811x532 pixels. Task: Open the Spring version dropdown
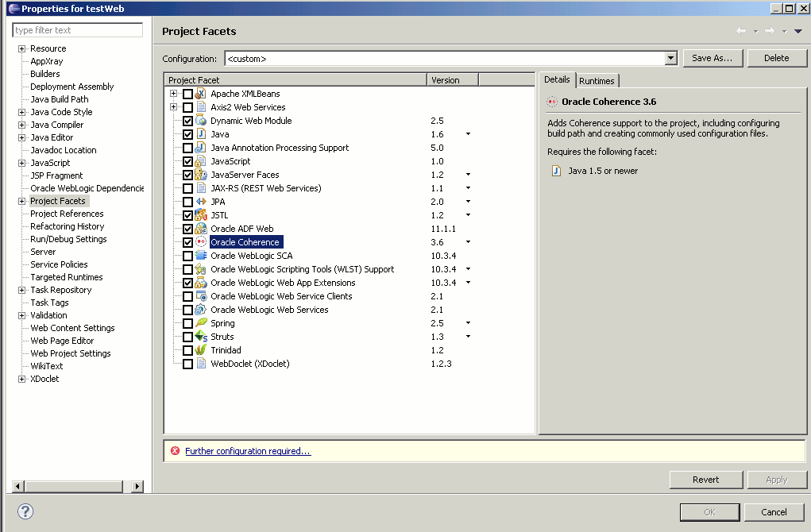pos(468,322)
